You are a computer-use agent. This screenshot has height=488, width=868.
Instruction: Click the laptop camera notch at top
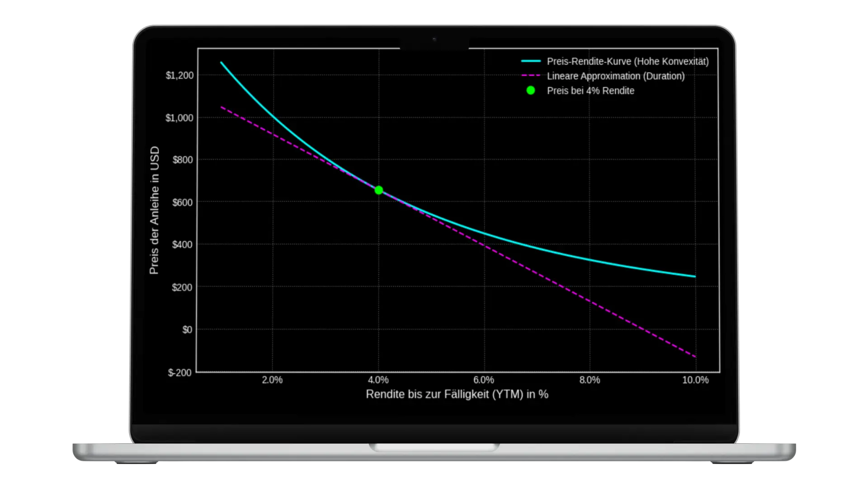coord(434,40)
